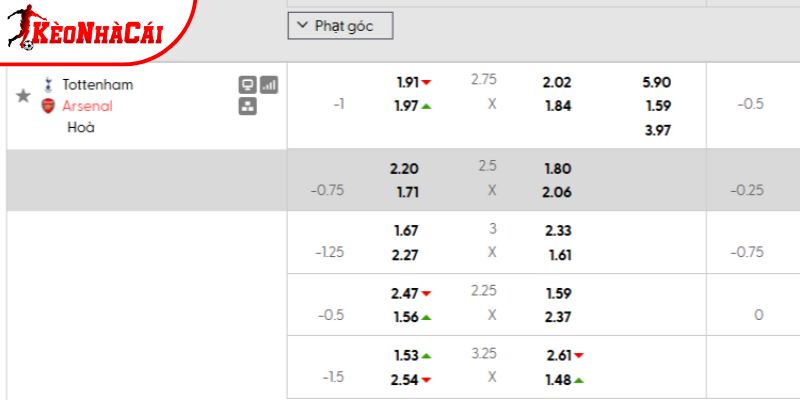Click the live TV monitor icon
This screenshot has width=800, height=400.
pos(247,85)
